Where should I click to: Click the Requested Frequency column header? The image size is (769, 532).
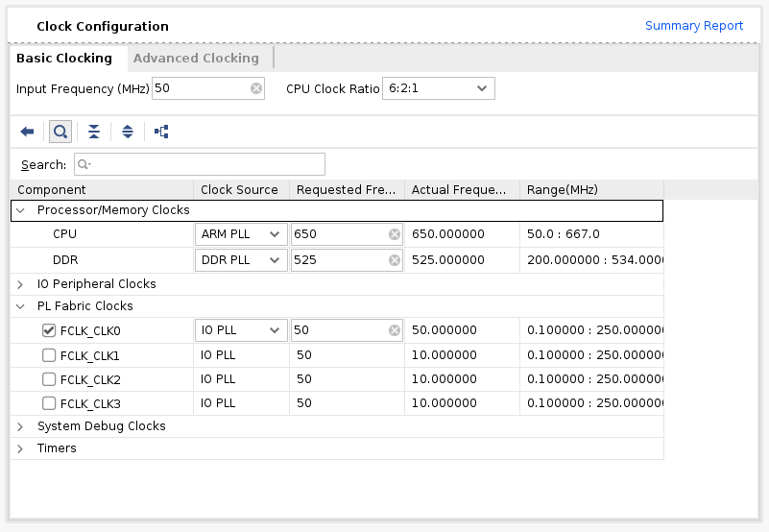(x=348, y=189)
